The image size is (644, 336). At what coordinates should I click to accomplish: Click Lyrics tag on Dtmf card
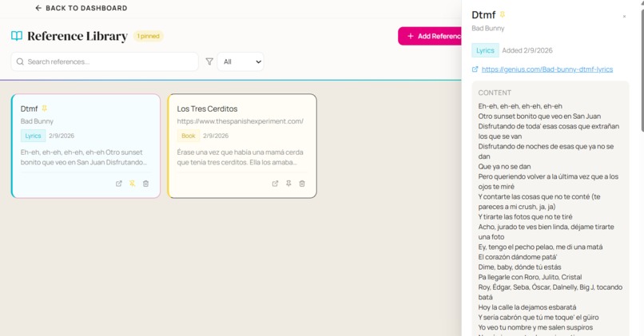33,136
